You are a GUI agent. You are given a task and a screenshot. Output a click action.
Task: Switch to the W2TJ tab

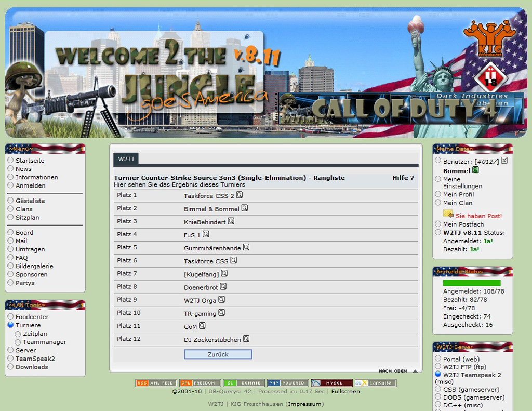click(x=126, y=159)
